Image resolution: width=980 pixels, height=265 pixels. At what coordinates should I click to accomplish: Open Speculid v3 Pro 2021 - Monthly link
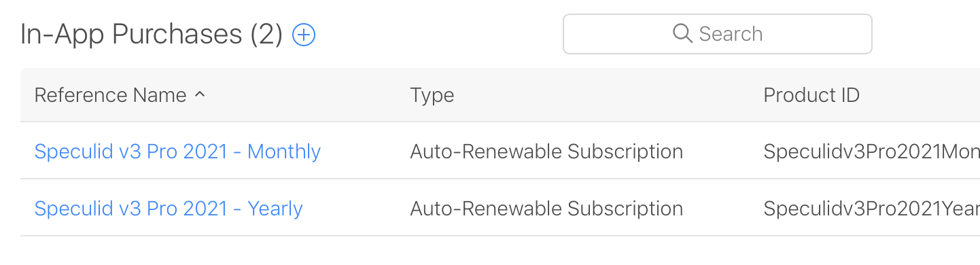[177, 151]
